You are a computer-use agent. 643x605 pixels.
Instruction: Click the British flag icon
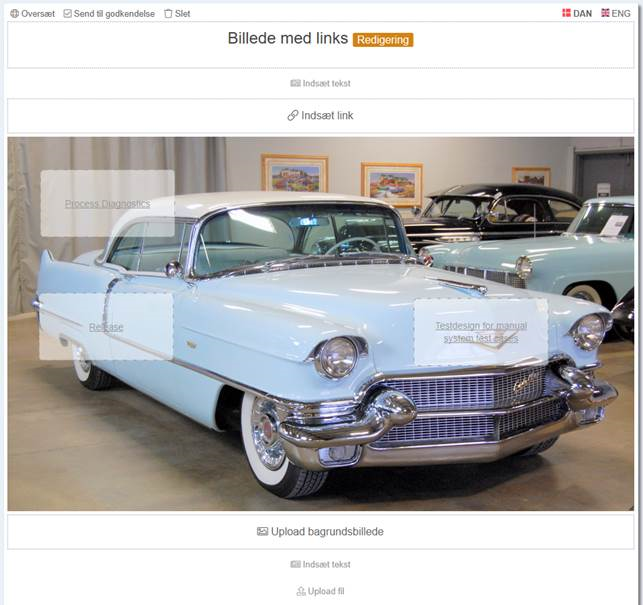pyautogui.click(x=605, y=13)
